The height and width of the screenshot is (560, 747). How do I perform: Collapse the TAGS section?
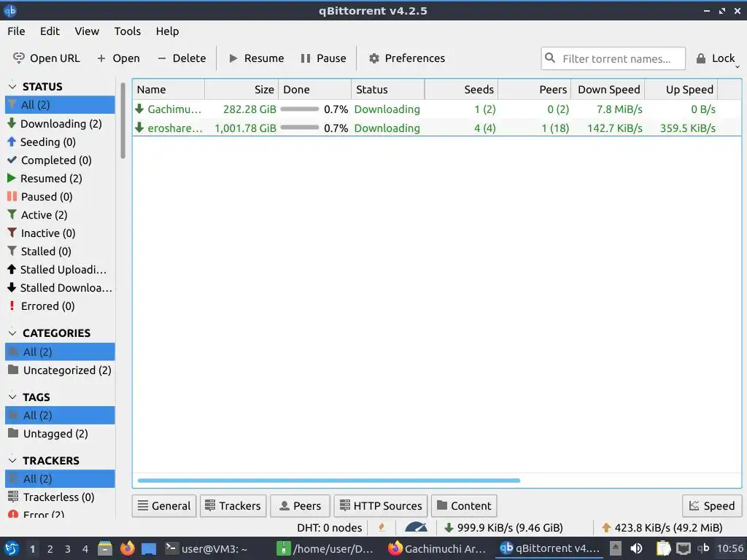pos(12,397)
